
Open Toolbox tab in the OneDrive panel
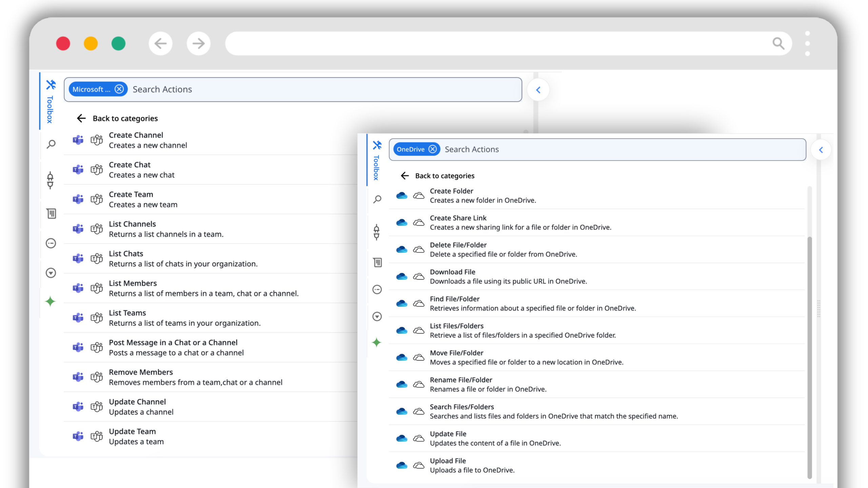[376, 160]
